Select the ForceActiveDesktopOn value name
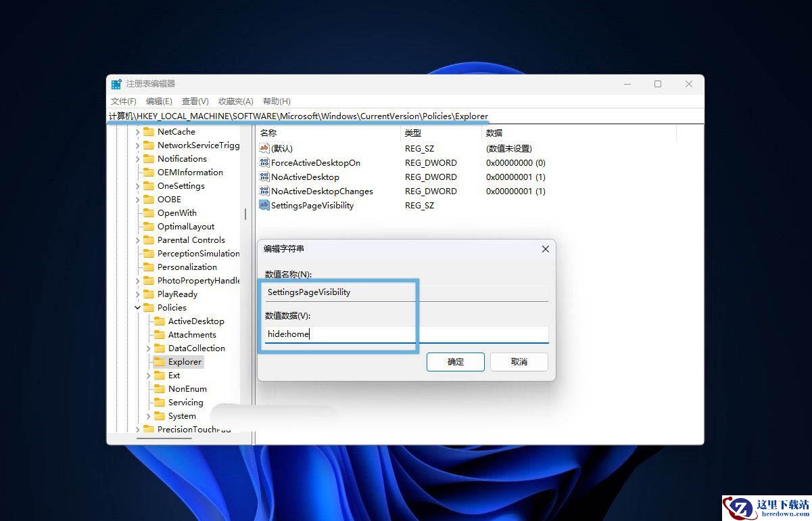This screenshot has height=521, width=812. coord(316,162)
